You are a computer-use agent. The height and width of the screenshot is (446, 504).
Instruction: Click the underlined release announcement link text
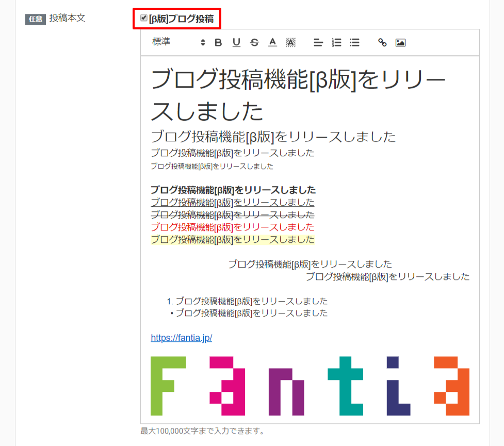[232, 202]
